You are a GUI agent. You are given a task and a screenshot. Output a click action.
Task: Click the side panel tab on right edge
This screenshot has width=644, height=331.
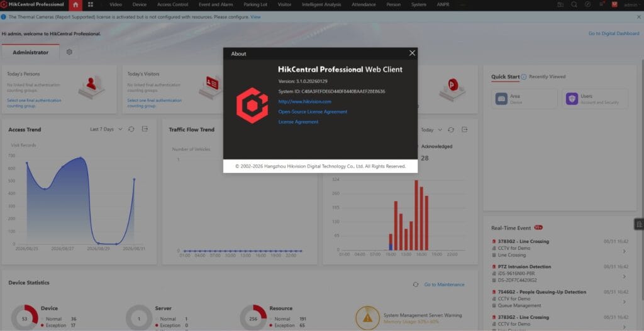pos(639,224)
